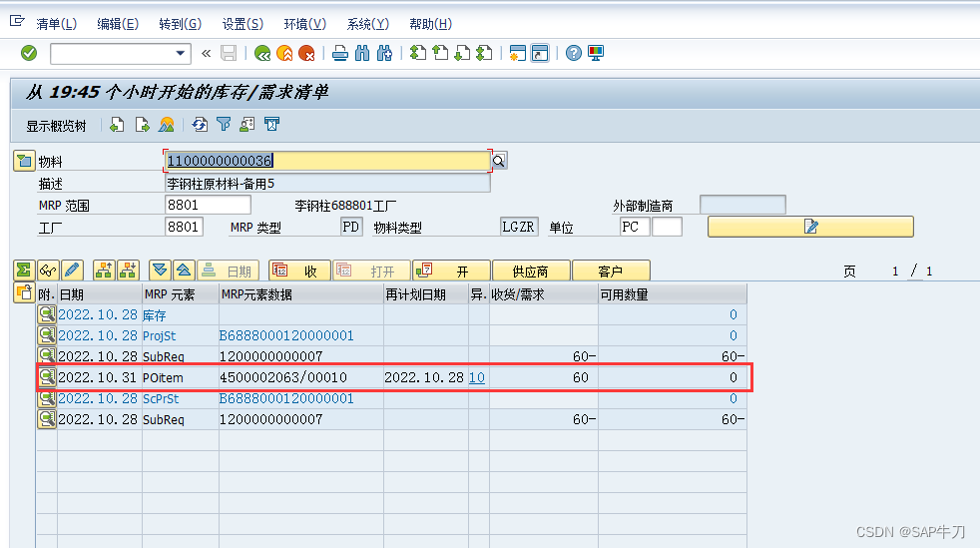The image size is (980, 548).
Task: Click the 打开 button
Action: [372, 271]
